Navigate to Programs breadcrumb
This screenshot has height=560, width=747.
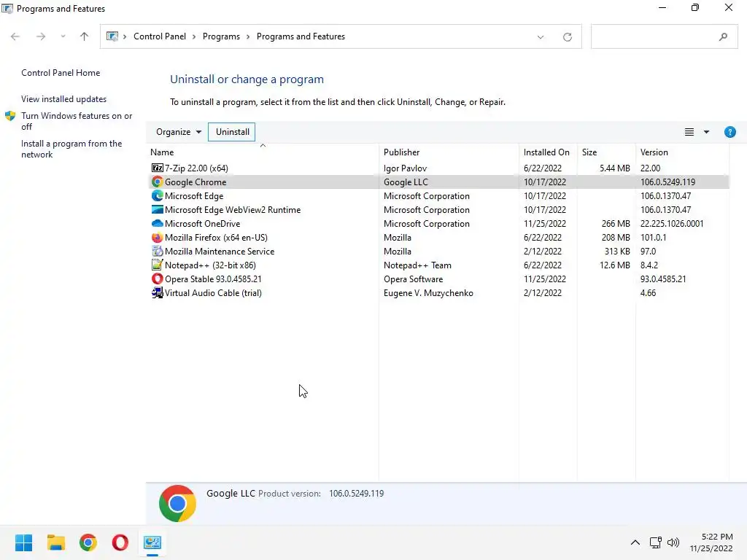221,36
